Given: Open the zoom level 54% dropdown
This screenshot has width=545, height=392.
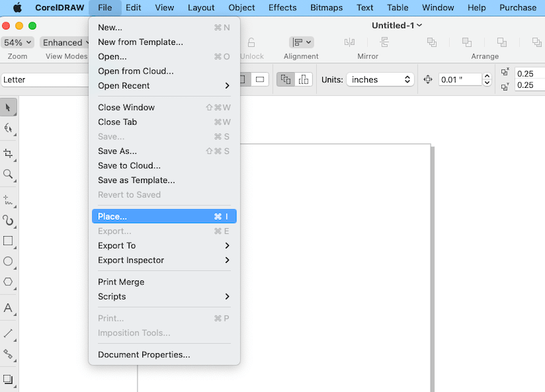Looking at the screenshot, I should tap(18, 42).
